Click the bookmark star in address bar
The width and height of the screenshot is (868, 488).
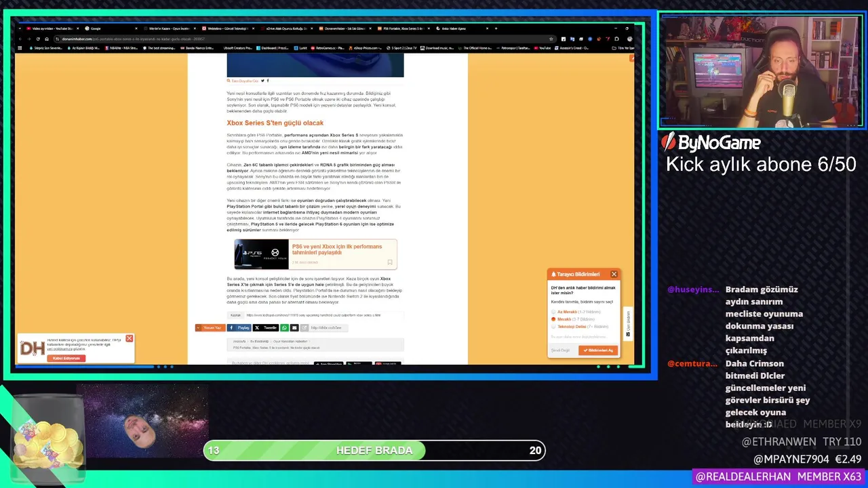tap(551, 39)
